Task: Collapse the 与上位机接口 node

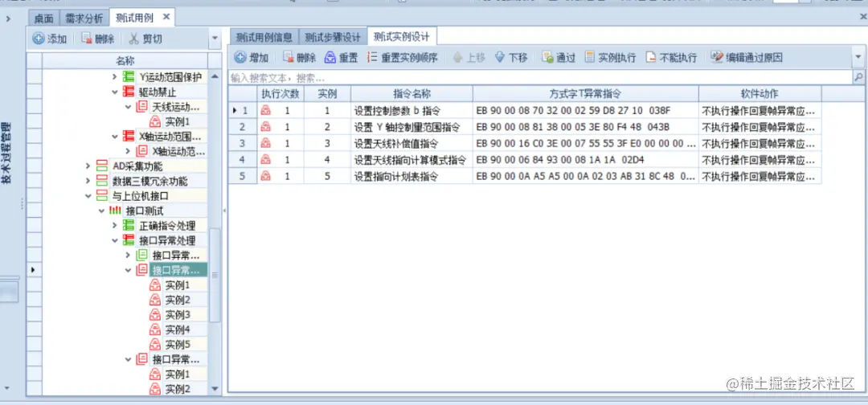Action: click(88, 196)
